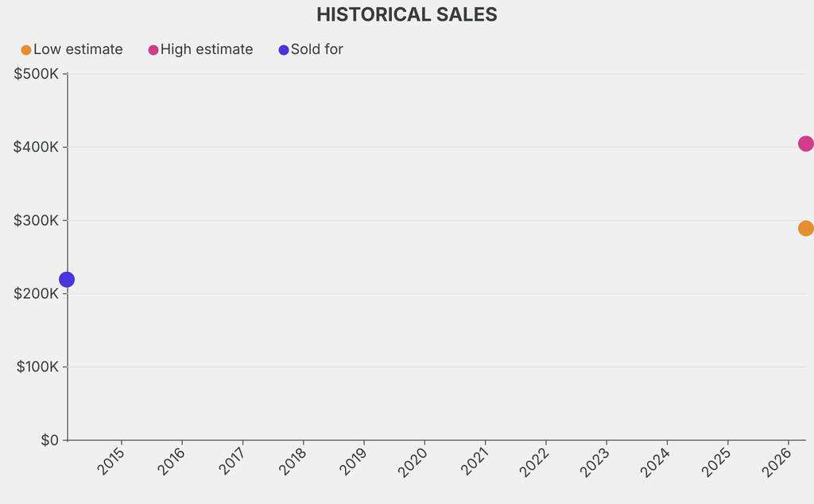Click the 2020 x-axis year label

click(414, 460)
